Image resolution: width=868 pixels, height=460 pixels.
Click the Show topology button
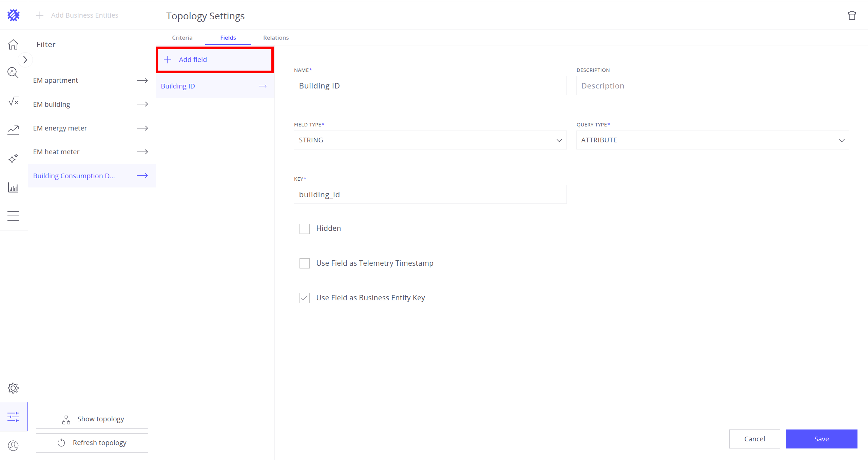point(92,419)
